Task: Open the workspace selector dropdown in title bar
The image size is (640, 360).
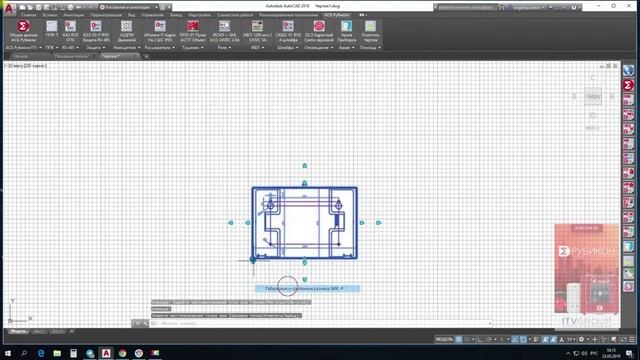Action: click(x=129, y=7)
